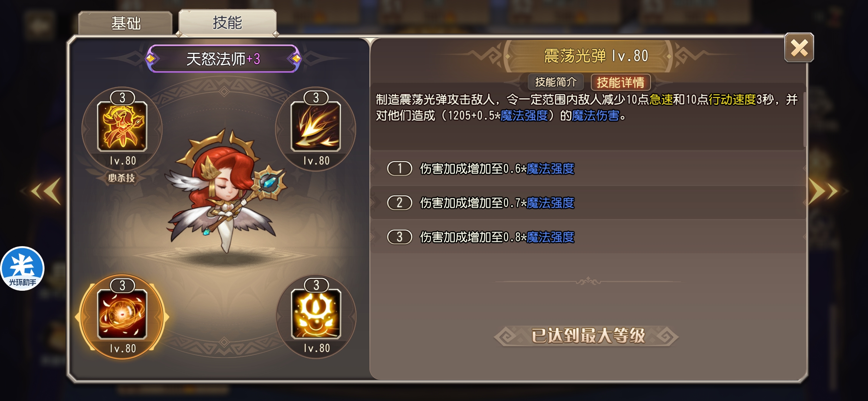Open the 光环助手 floating assistant icon
868x401 pixels.
click(22, 268)
